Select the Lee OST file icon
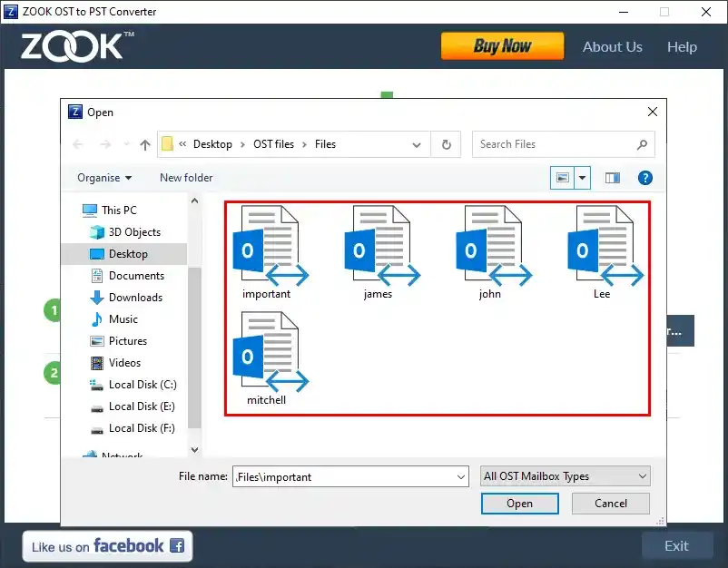Screen dimensions: 728x568 [605, 246]
